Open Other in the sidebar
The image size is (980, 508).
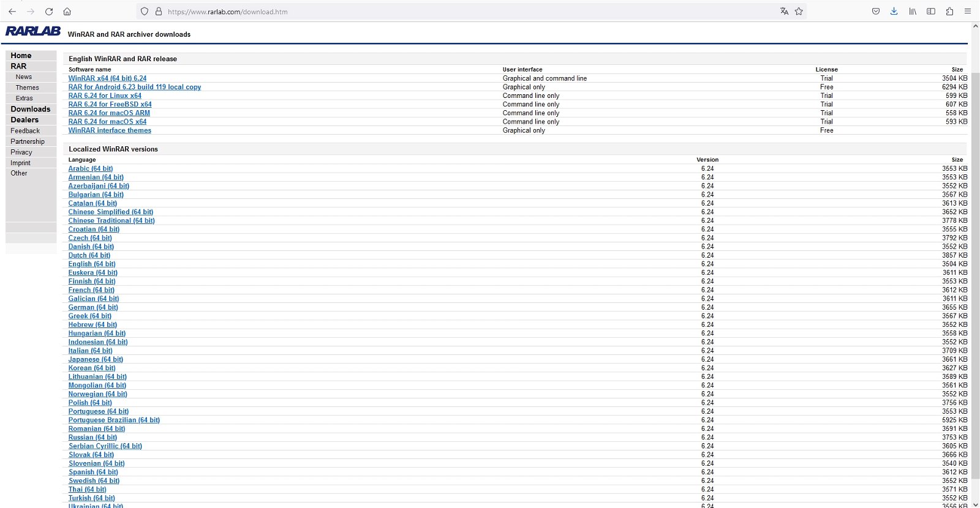(19, 173)
